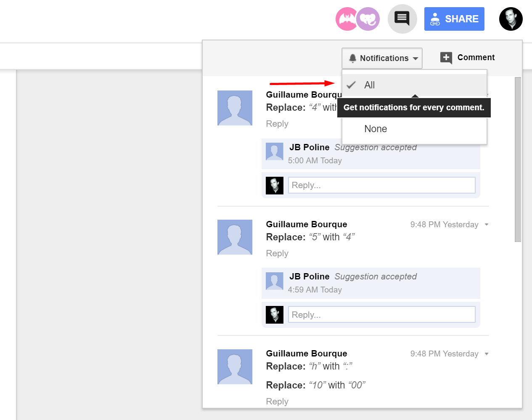Expand options for the 9:48 PM Yesterday comment

pos(486,224)
